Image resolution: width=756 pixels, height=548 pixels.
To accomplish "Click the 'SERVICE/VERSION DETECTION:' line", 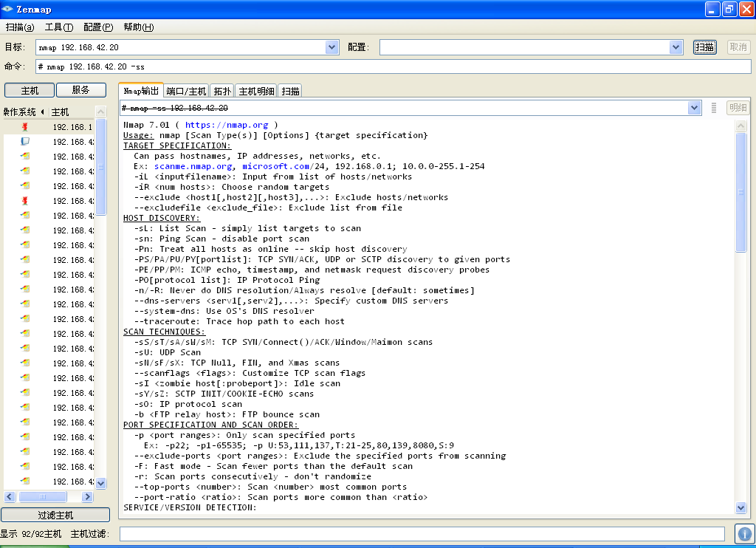I will (x=190, y=507).
